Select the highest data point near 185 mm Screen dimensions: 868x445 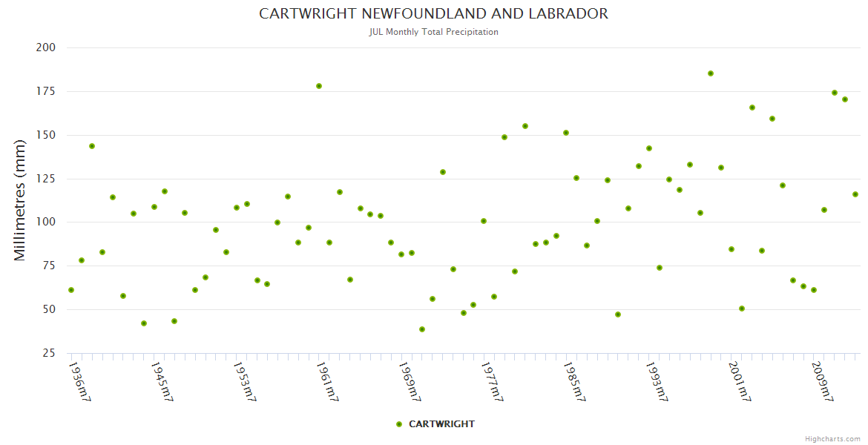click(x=710, y=73)
